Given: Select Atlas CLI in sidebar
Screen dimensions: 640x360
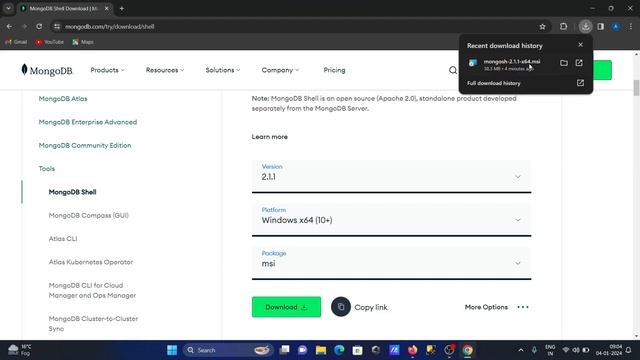Looking at the screenshot, I should coord(63,238).
